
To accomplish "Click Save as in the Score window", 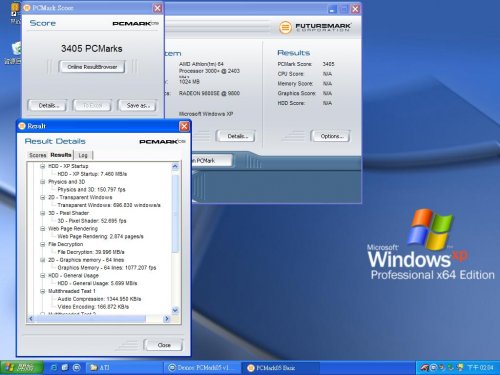I will (137, 106).
